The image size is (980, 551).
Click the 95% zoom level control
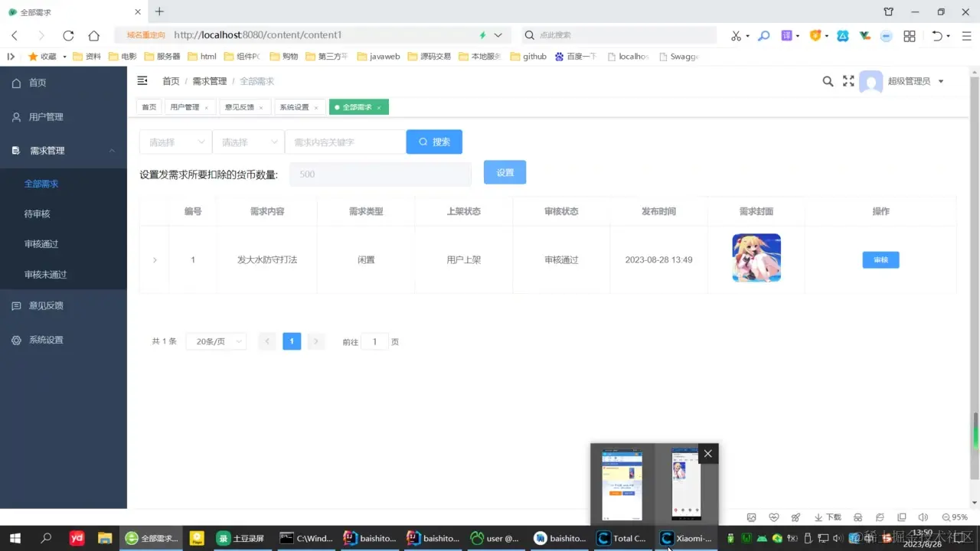coord(955,517)
